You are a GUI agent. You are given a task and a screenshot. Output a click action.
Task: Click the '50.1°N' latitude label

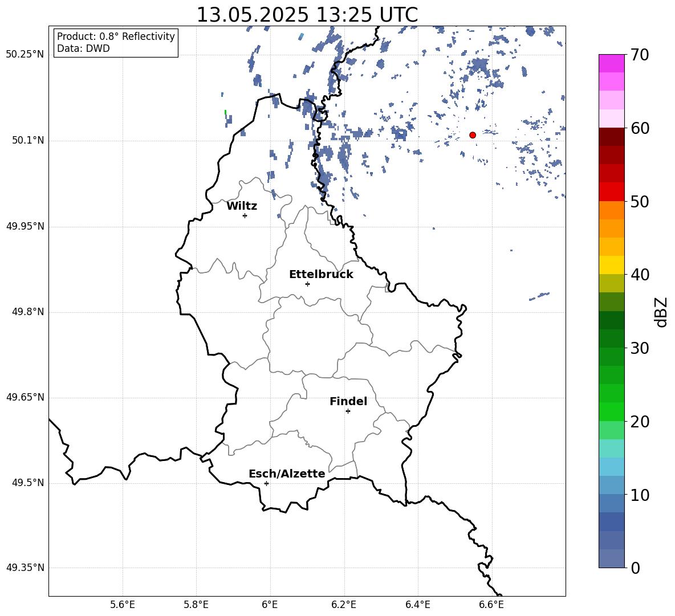(x=29, y=141)
